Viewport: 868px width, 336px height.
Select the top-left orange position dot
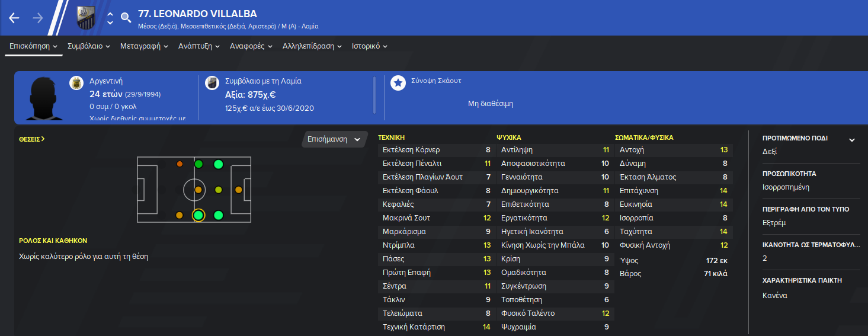coord(180,164)
